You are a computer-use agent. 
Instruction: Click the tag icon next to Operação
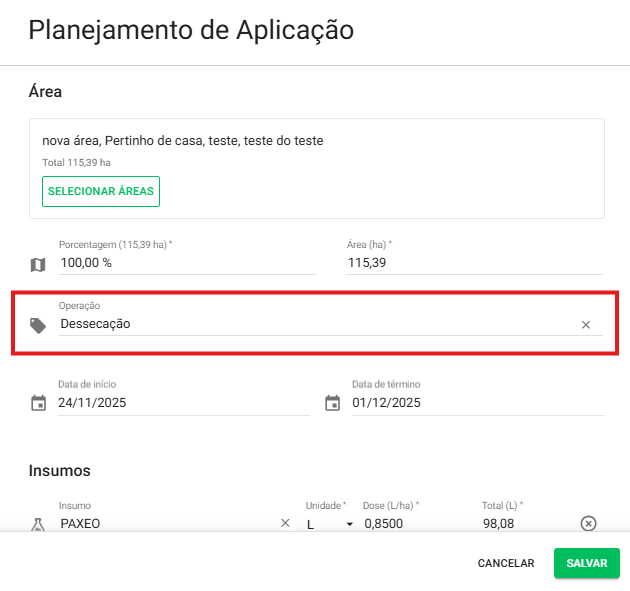tap(38, 325)
